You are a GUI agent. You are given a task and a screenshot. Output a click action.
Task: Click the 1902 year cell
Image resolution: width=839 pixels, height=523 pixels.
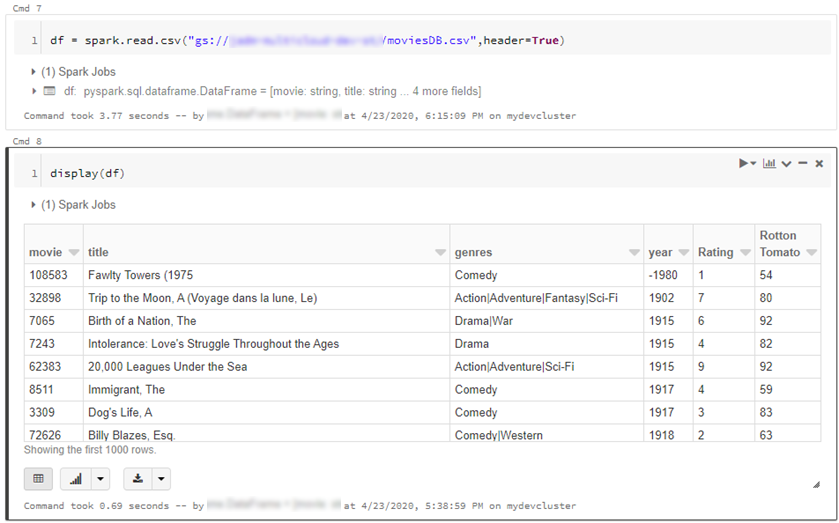pos(668,298)
